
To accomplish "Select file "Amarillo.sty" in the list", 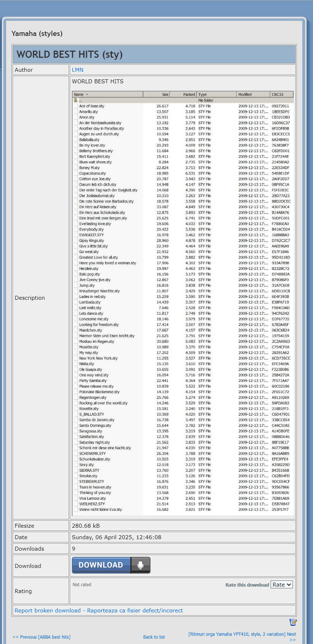I will [x=88, y=112].
